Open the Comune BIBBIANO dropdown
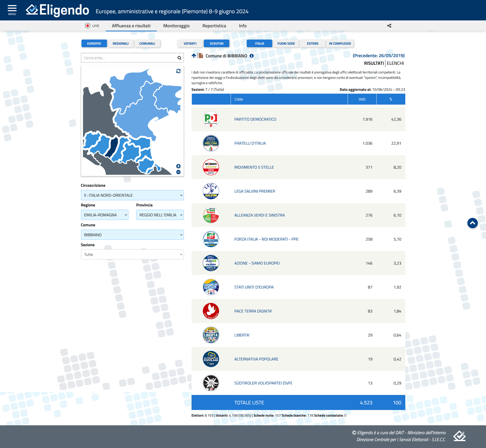 click(132, 235)
